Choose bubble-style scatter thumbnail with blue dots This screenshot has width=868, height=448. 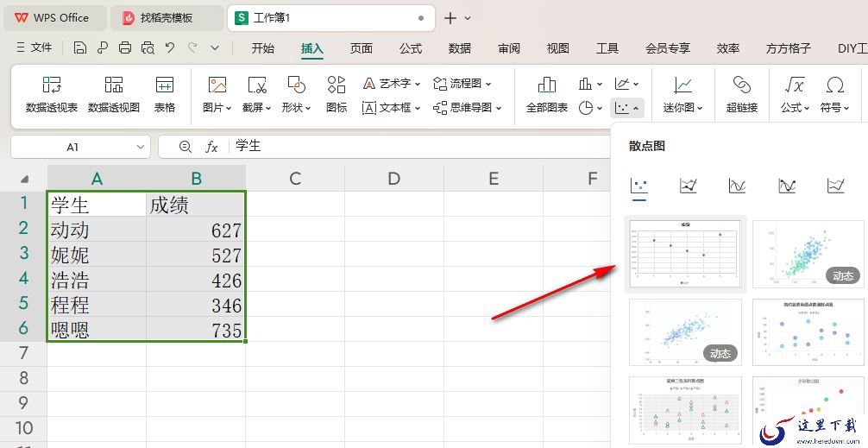coord(808,332)
